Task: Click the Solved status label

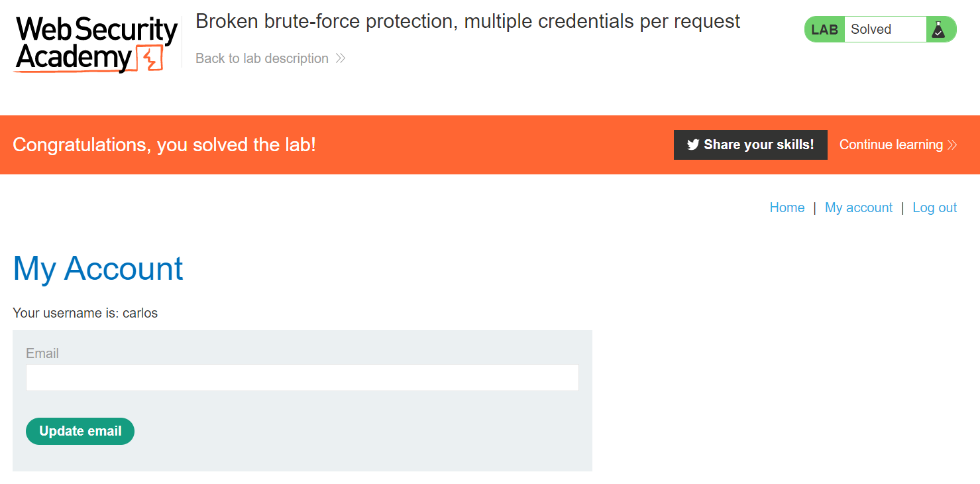Action: pyautogui.click(x=871, y=29)
